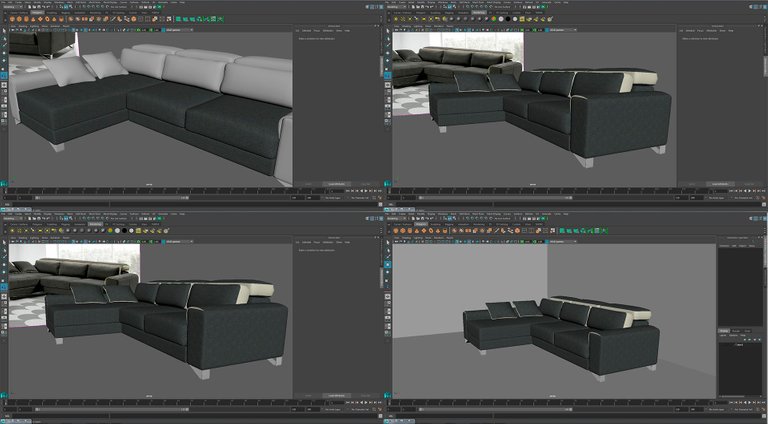Toggle Attribute Editor icon at status line right in white-sofa window
Viewport: 768px width, 424px height.
[372, 5]
